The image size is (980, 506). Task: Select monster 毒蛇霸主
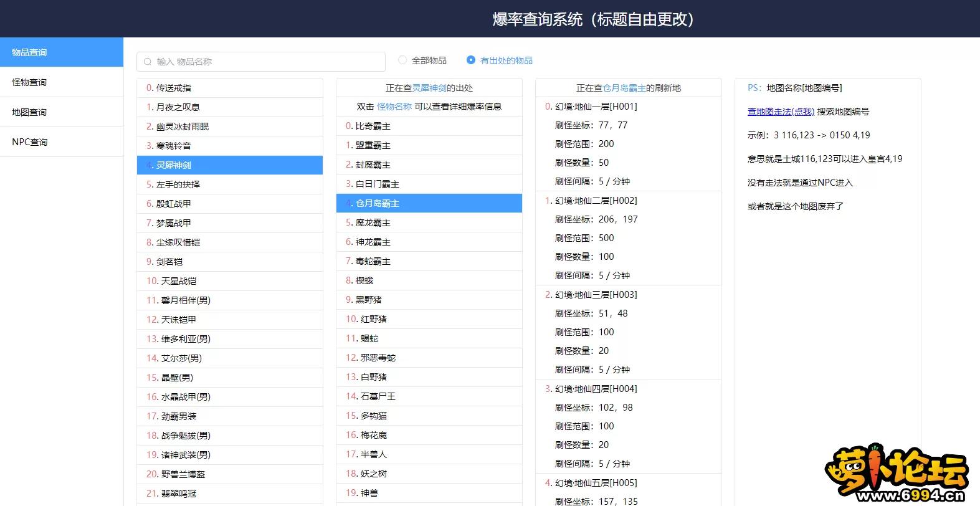(x=429, y=261)
